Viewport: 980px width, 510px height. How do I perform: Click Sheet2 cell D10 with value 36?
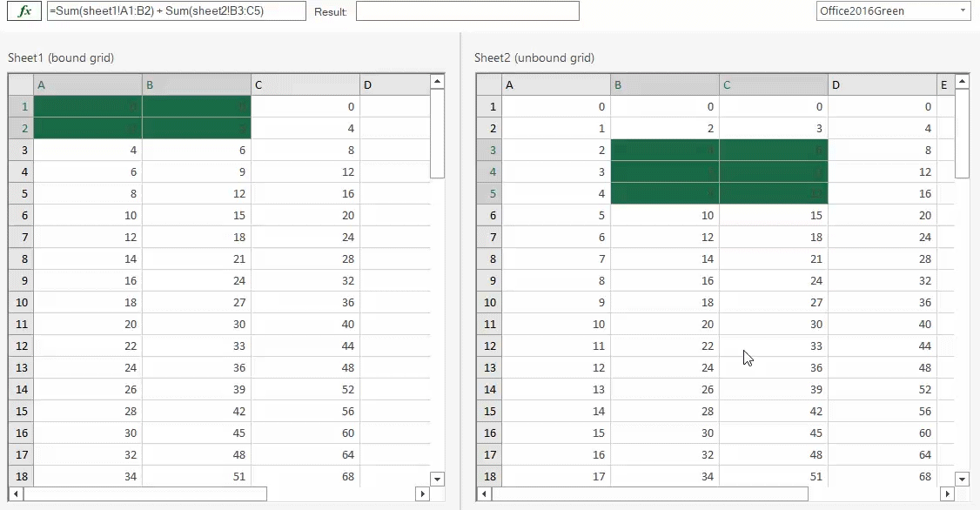coord(883,302)
